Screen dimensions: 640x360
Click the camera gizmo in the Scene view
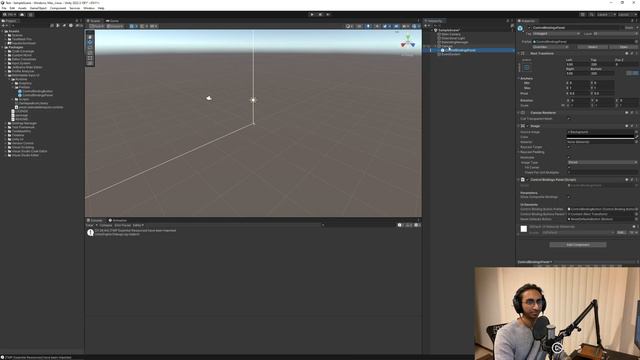pos(209,98)
